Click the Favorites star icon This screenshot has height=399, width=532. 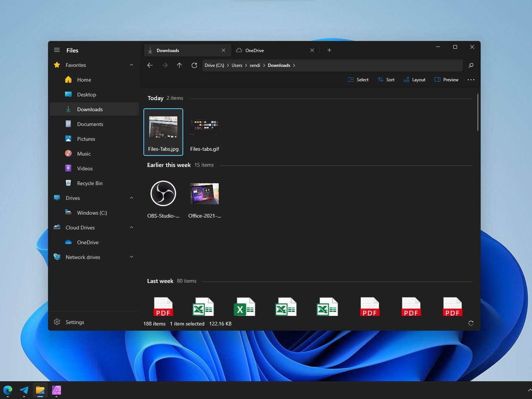57,65
